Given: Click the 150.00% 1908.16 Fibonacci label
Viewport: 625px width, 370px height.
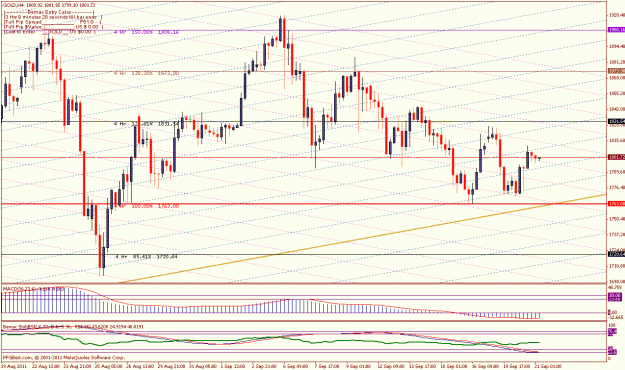Looking at the screenshot, I should (146, 31).
